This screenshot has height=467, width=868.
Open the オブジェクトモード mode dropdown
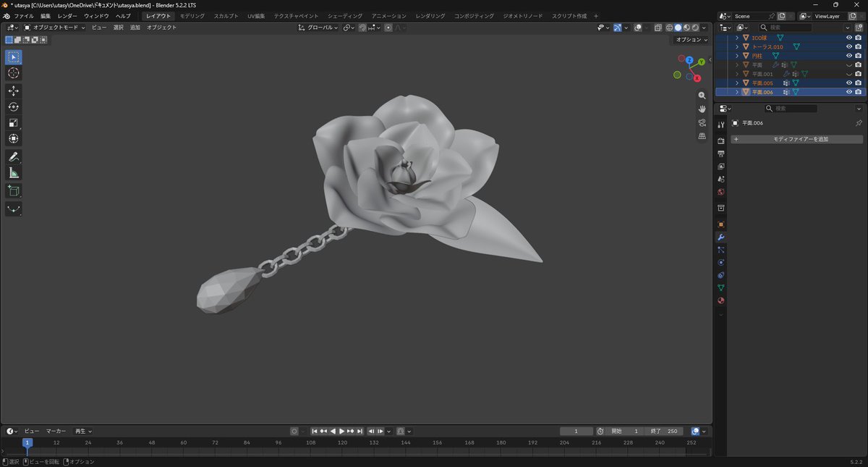(54, 28)
